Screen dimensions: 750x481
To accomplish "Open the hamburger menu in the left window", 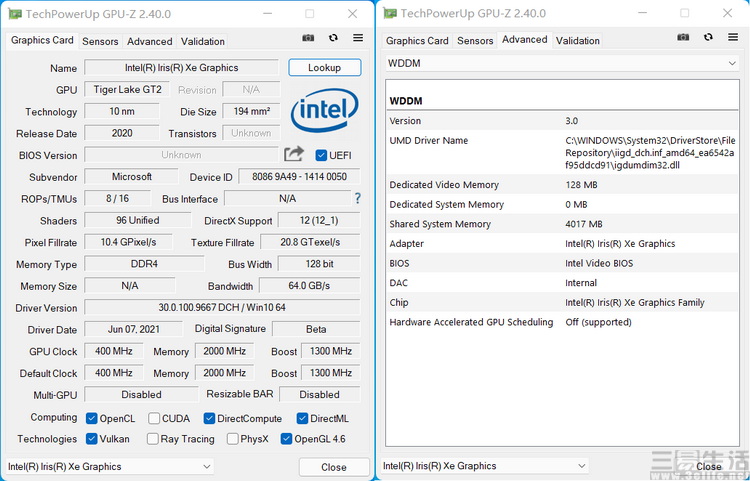I will click(358, 38).
